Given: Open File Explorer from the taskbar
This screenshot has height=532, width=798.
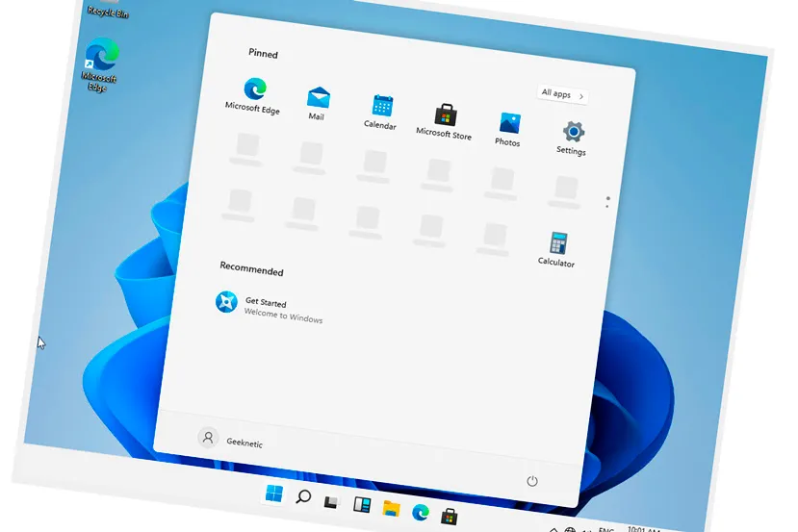Looking at the screenshot, I should coord(392,509).
